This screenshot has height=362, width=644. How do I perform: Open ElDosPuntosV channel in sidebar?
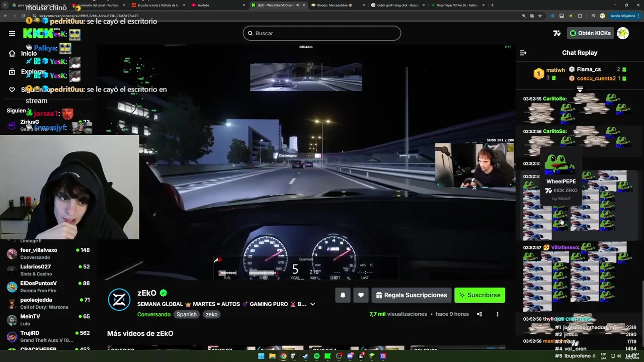click(48, 287)
